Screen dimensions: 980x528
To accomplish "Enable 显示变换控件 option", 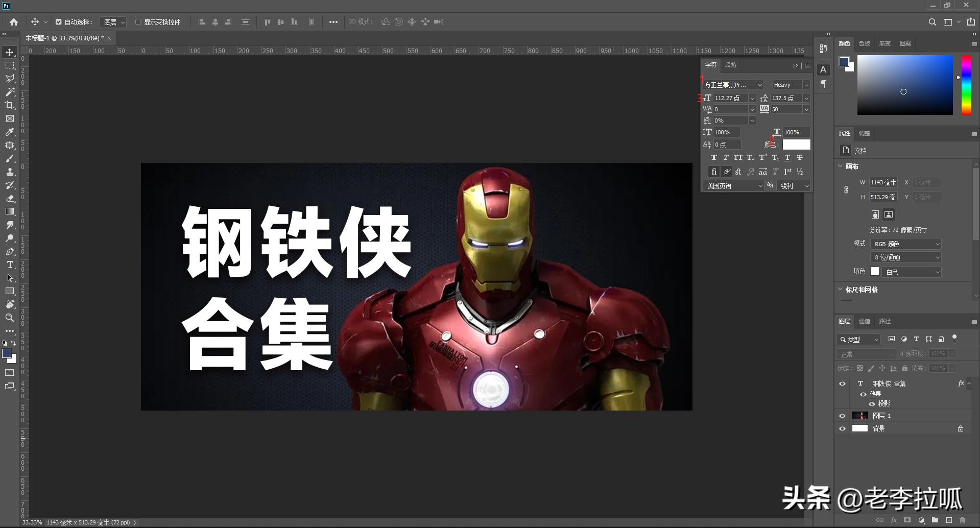I will (138, 22).
